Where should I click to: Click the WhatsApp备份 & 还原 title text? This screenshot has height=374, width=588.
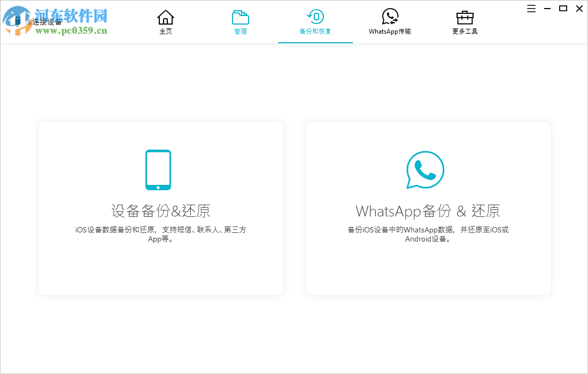[428, 211]
